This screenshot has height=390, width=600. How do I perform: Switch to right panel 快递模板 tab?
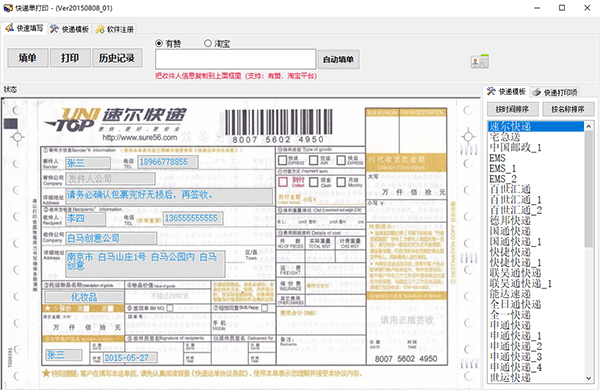point(506,91)
